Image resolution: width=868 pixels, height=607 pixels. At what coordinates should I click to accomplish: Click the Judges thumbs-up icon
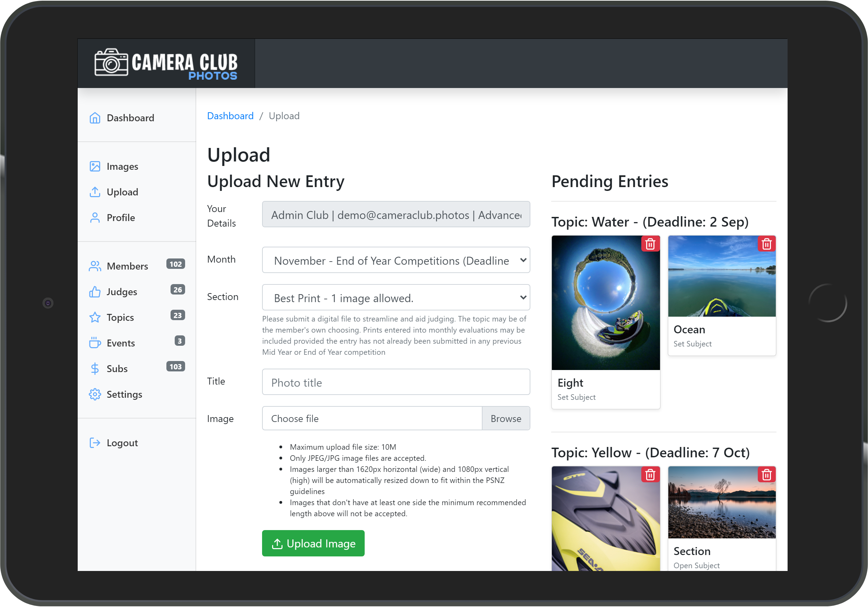tap(95, 292)
